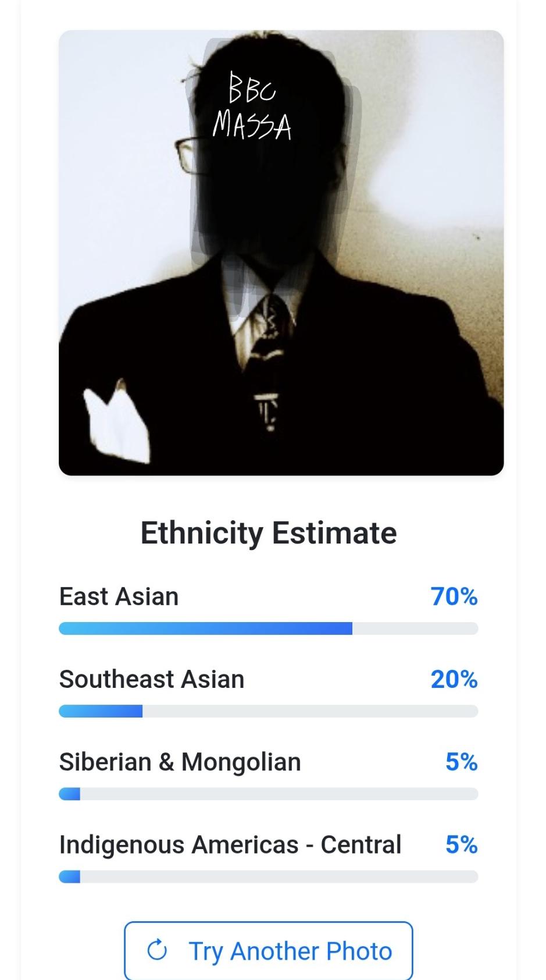Click the uploaded photo of suited figure
Screen dimensions: 546x980
[281, 253]
